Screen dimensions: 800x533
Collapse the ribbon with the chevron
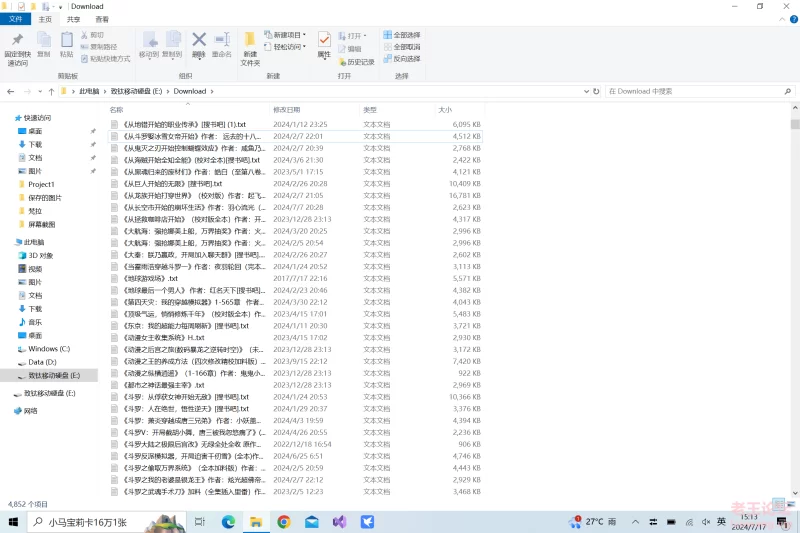[782, 19]
